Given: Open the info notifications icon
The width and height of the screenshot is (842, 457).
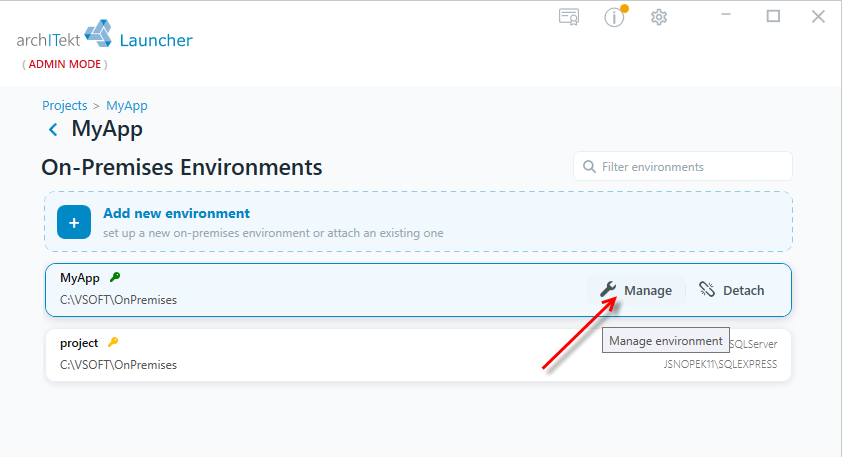Looking at the screenshot, I should pos(615,17).
